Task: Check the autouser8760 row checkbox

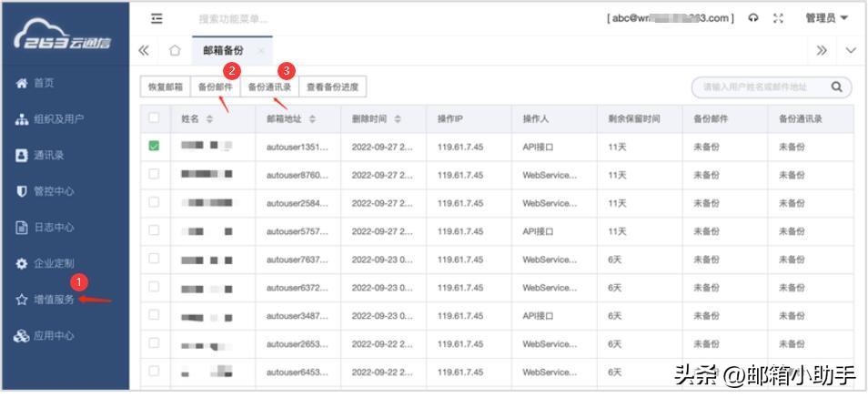Action: (154, 174)
